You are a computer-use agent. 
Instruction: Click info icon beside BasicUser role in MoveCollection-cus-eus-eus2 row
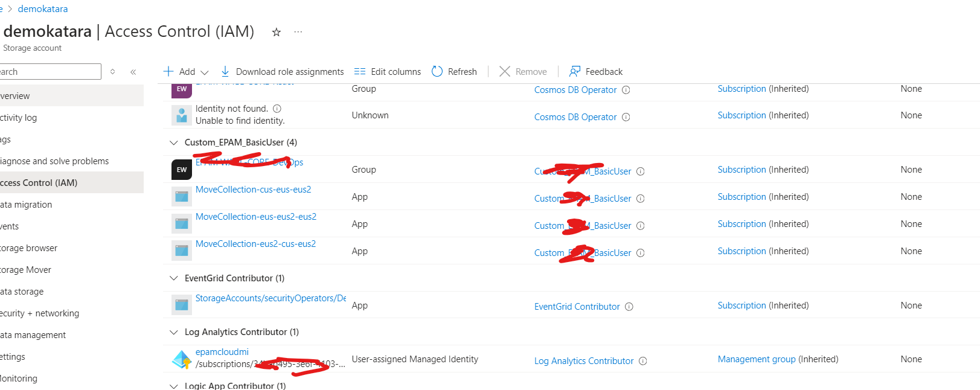click(641, 199)
